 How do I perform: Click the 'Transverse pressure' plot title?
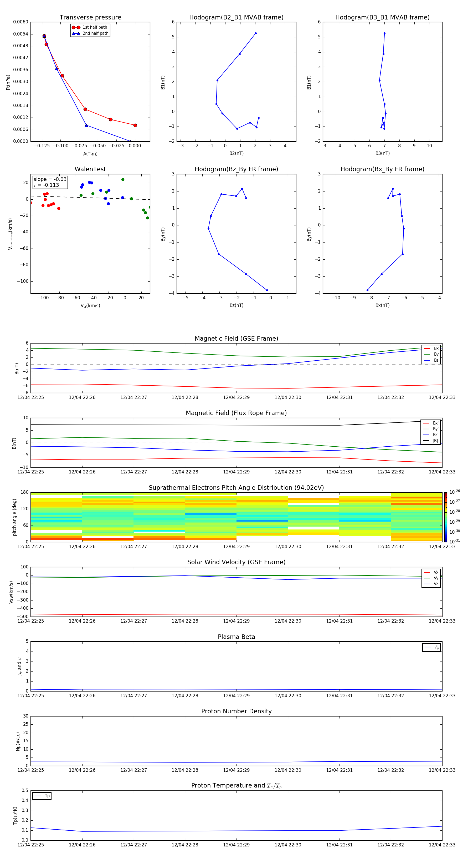click(90, 18)
